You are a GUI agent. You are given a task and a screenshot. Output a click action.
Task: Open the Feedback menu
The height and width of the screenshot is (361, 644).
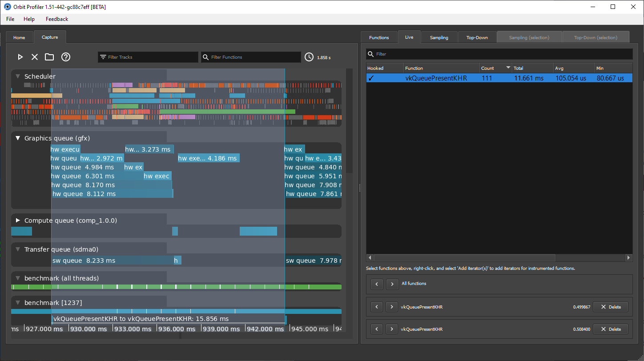pyautogui.click(x=57, y=19)
